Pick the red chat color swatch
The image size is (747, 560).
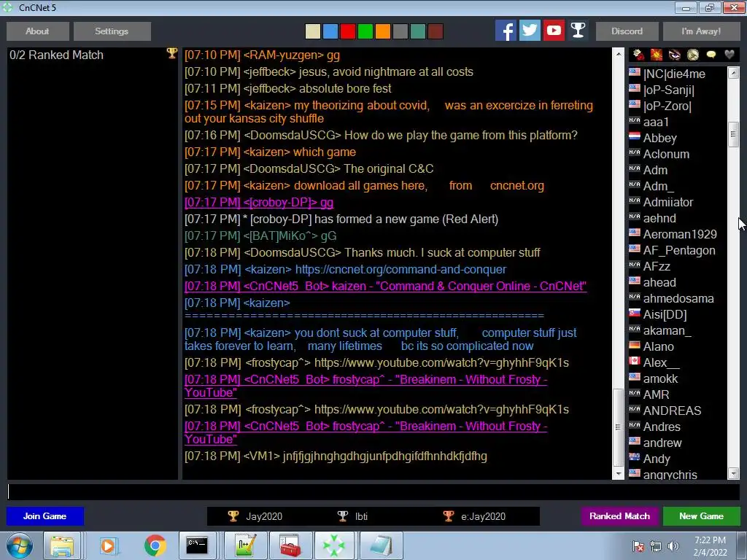point(348,31)
